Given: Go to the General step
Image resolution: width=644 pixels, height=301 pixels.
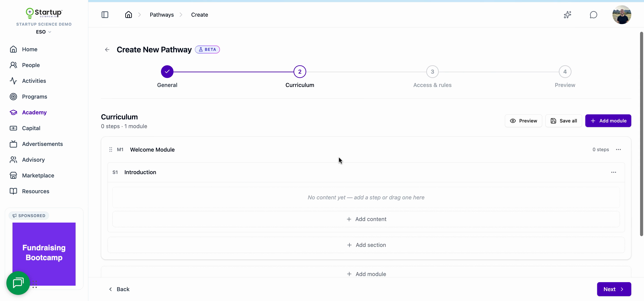Looking at the screenshot, I should click(x=167, y=72).
